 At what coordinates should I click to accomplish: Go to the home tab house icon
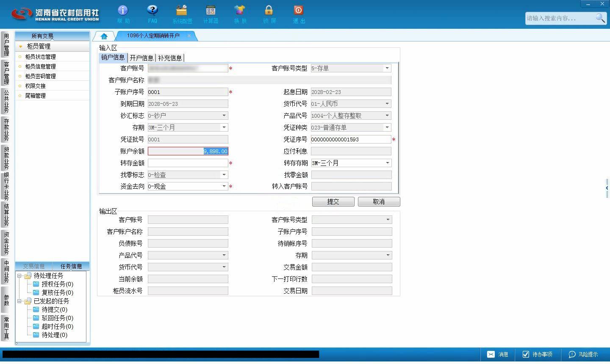pos(104,36)
